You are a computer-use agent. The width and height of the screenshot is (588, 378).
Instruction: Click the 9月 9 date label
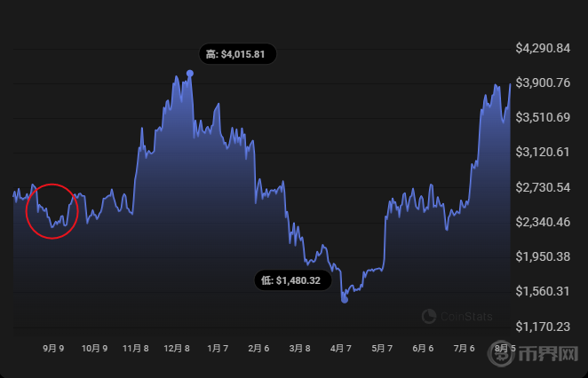[x=52, y=350]
